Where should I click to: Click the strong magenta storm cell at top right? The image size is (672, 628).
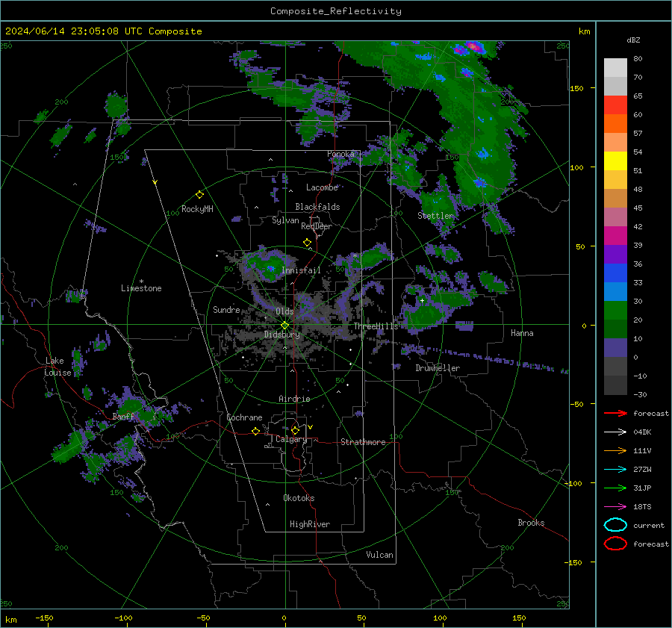(x=473, y=46)
